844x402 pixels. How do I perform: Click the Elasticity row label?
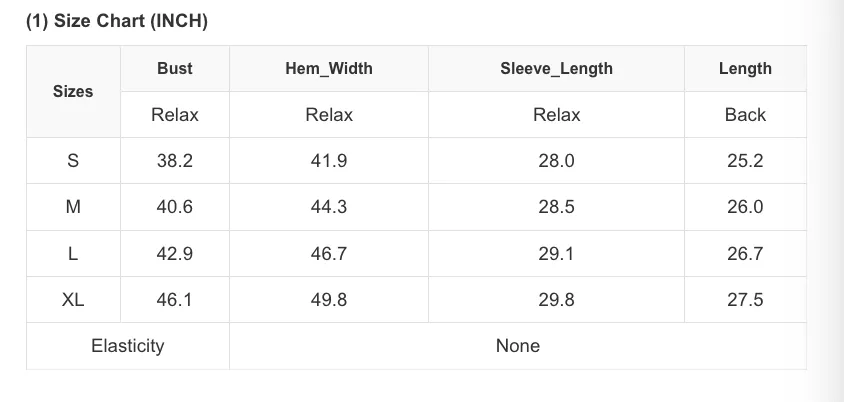pos(128,345)
